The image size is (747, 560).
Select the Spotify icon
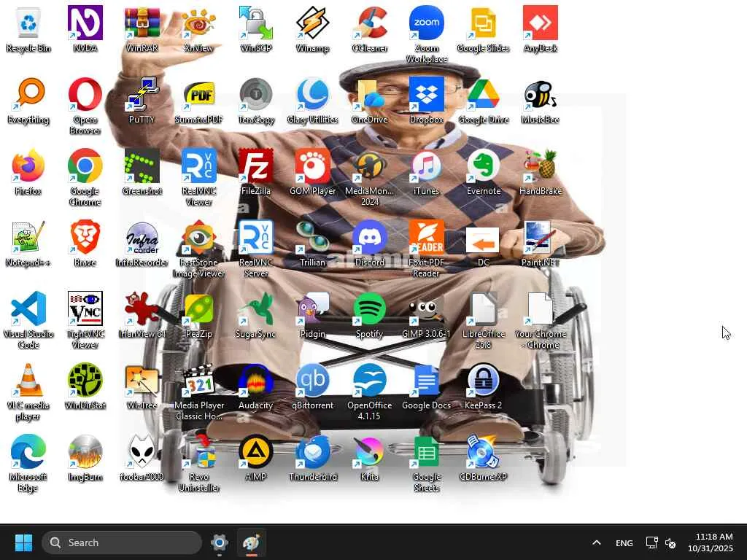pyautogui.click(x=370, y=315)
